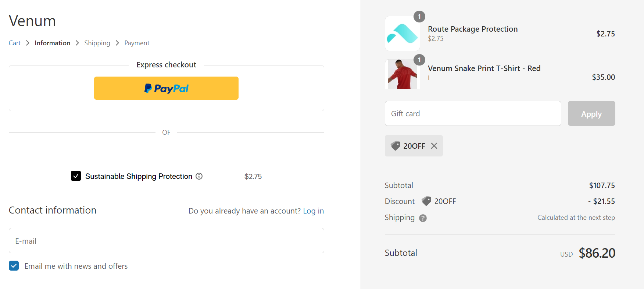Image resolution: width=644 pixels, height=289 pixels.
Task: Uncheck Sustainable Shipping Protection checkbox
Action: point(76,176)
